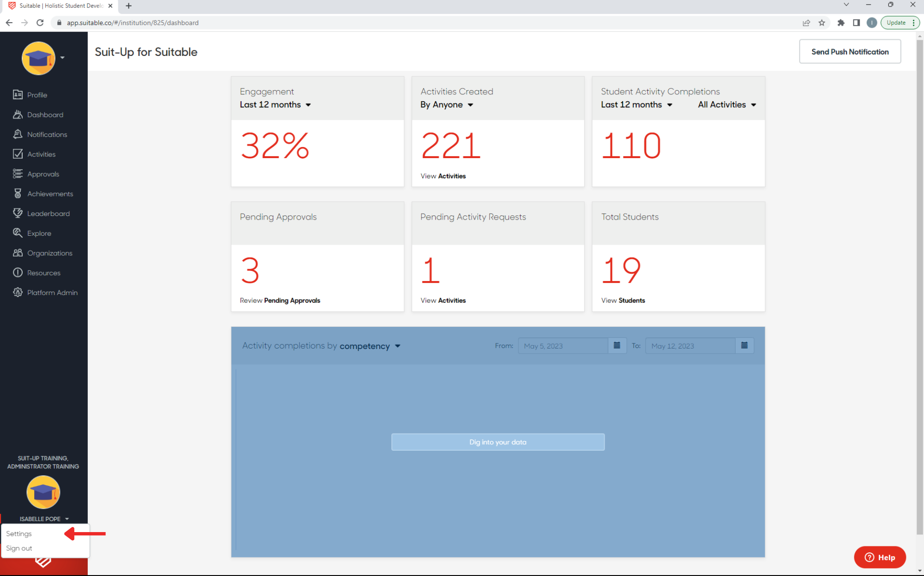Toggle the Isabelle Pope user menu

tap(44, 519)
